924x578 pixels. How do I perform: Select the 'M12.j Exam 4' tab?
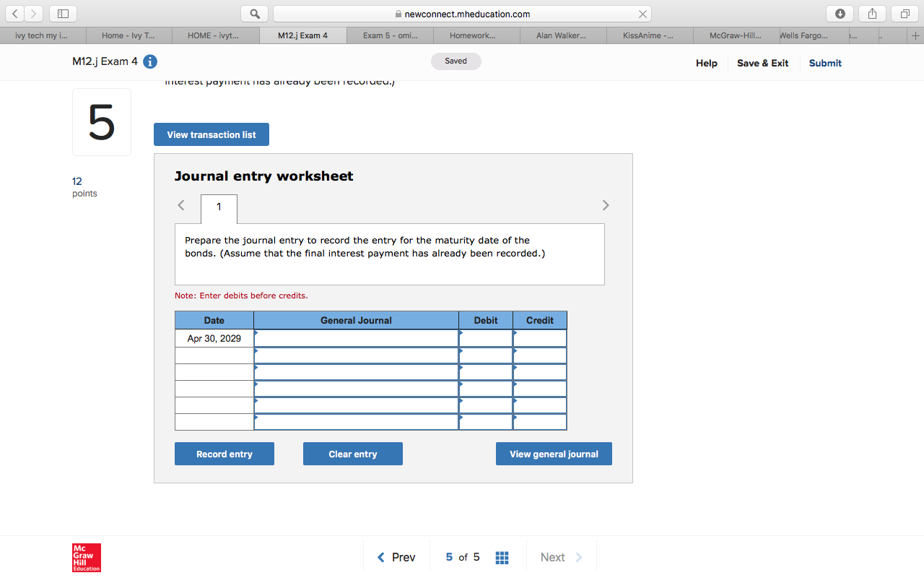coord(302,35)
